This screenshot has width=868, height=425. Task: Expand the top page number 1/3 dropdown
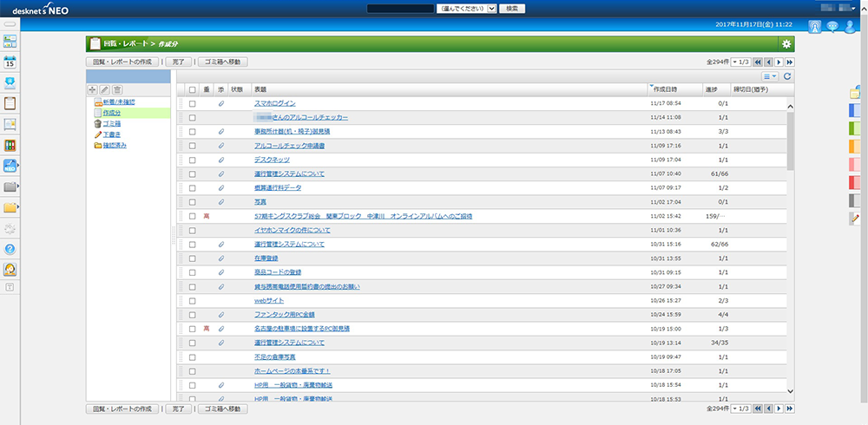(741, 62)
